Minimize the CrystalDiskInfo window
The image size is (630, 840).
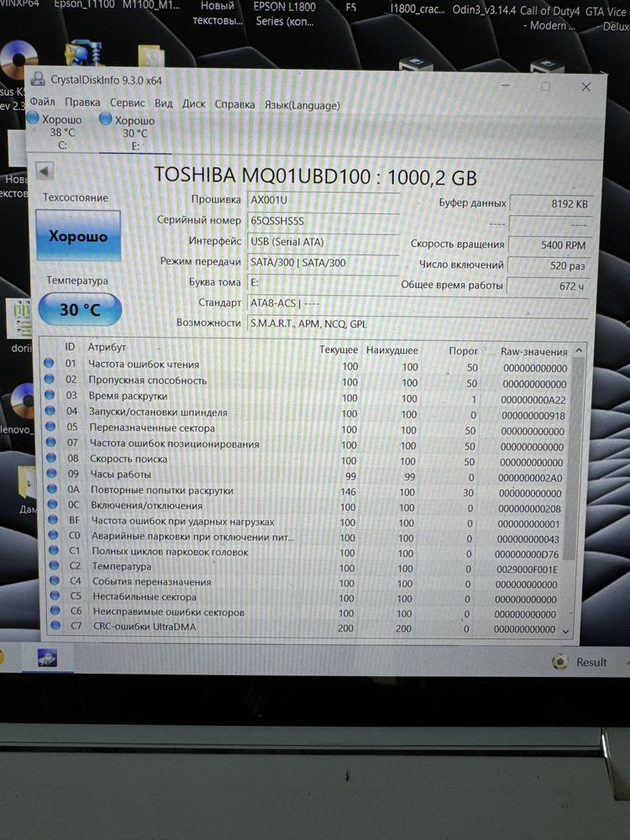point(506,85)
